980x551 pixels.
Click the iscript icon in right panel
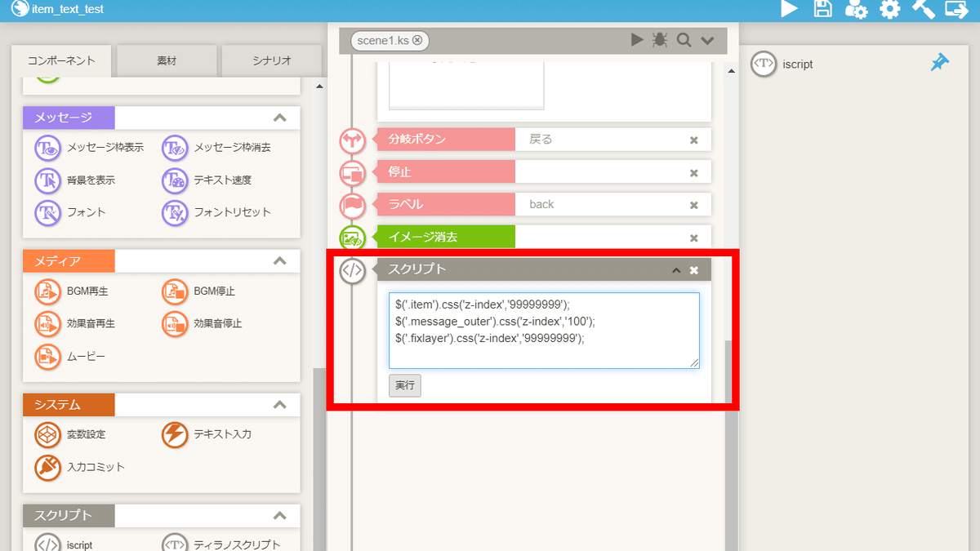(x=763, y=64)
